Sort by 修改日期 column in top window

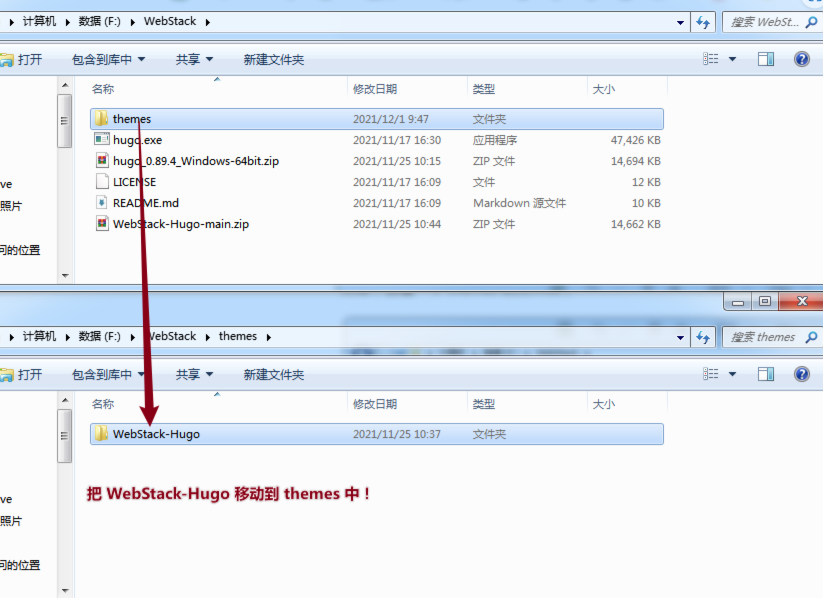[x=375, y=89]
